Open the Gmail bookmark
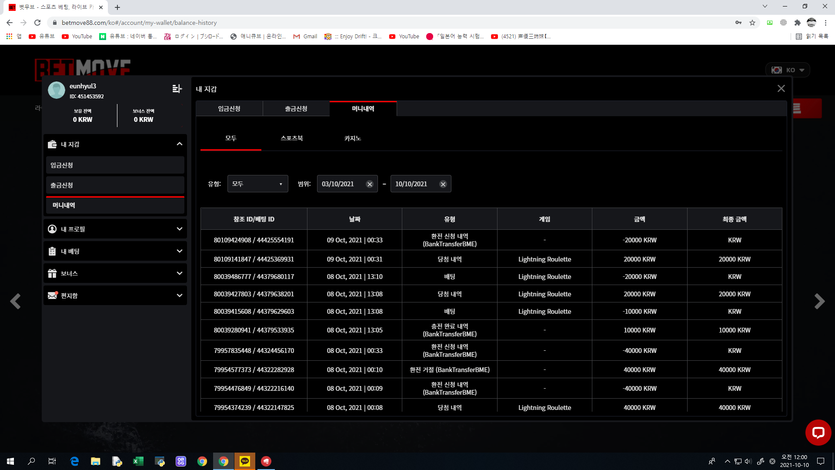The width and height of the screenshot is (835, 470). (305, 36)
